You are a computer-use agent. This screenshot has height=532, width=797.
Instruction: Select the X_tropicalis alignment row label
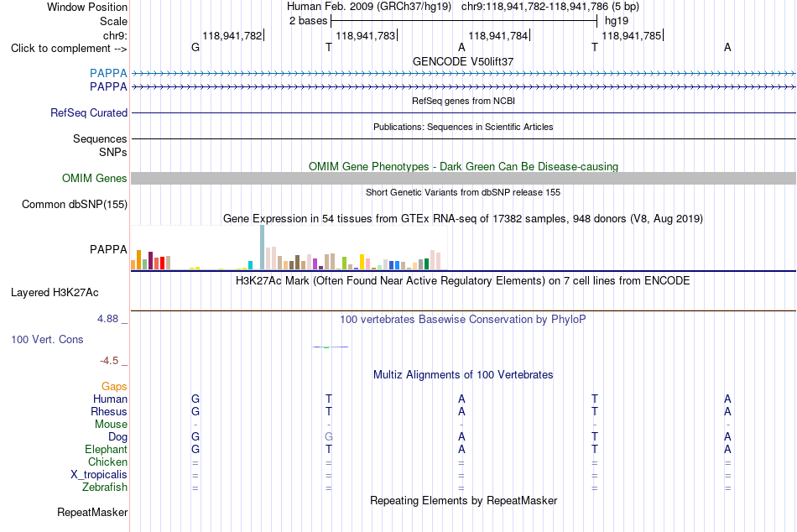coord(99,475)
